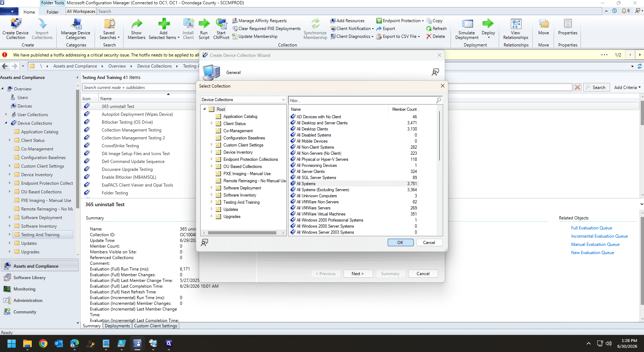Click Update Membership in ribbon
Image resolution: width=644 pixels, height=352 pixels.
tap(255, 36)
